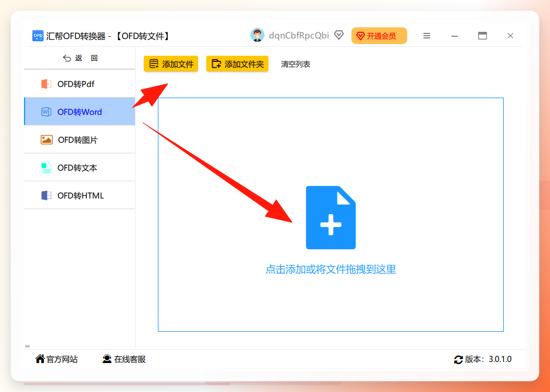Click the 开通会员 membership button
The height and width of the screenshot is (392, 550).
[x=379, y=36]
